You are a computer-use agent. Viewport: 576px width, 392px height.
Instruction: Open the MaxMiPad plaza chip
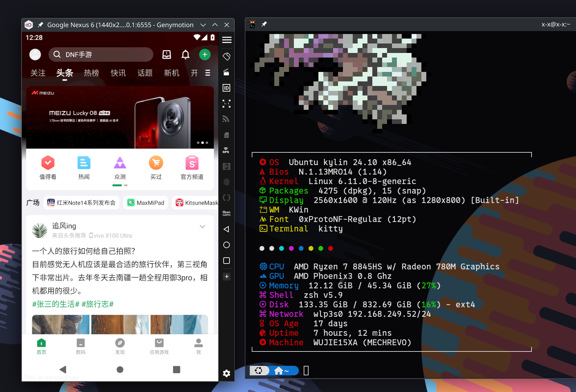146,203
